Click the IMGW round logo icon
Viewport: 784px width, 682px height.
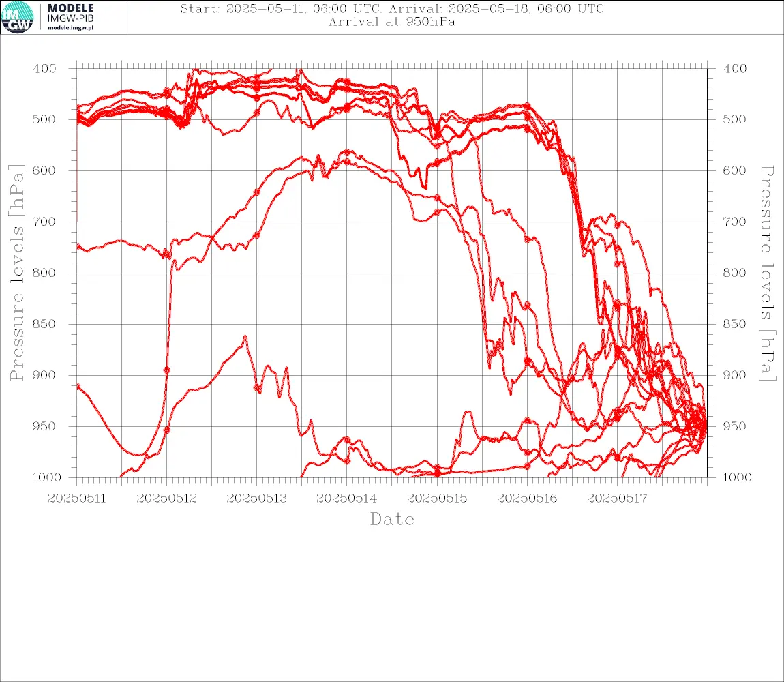[x=18, y=18]
